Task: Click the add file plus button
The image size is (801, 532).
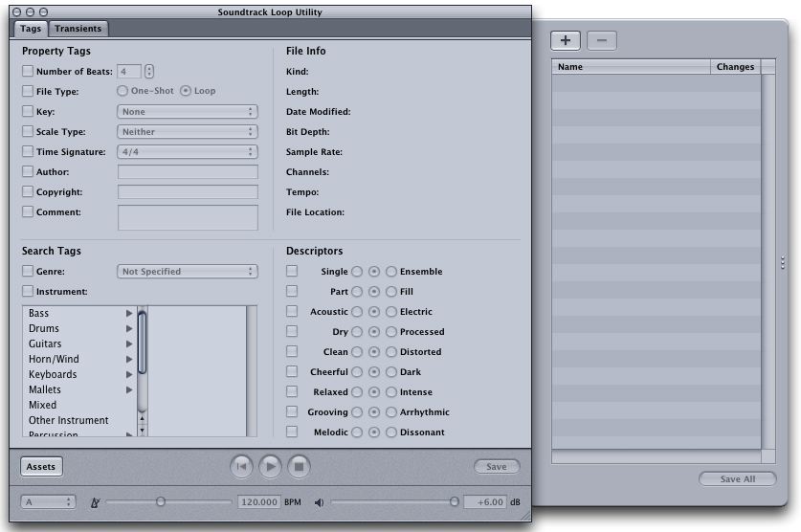Action: (x=566, y=40)
